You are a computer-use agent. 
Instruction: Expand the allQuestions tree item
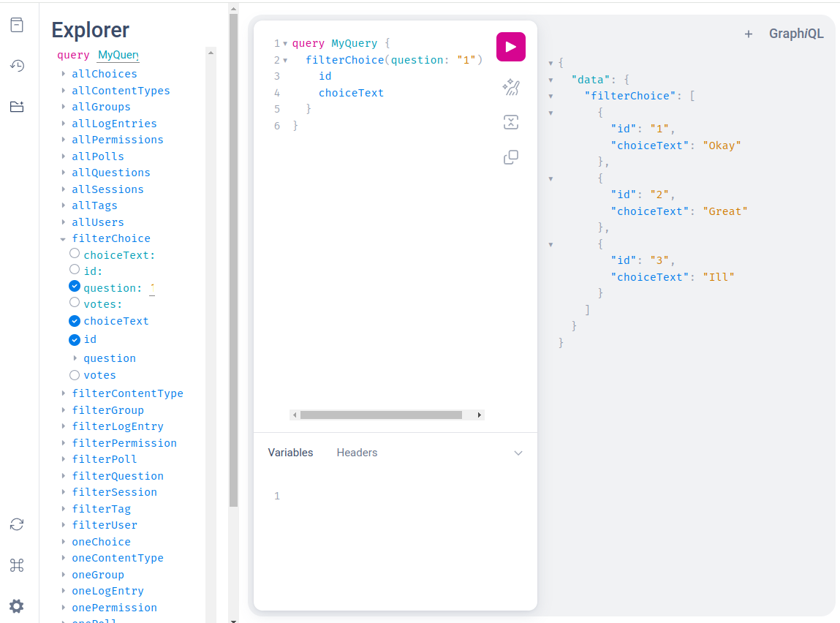click(63, 172)
